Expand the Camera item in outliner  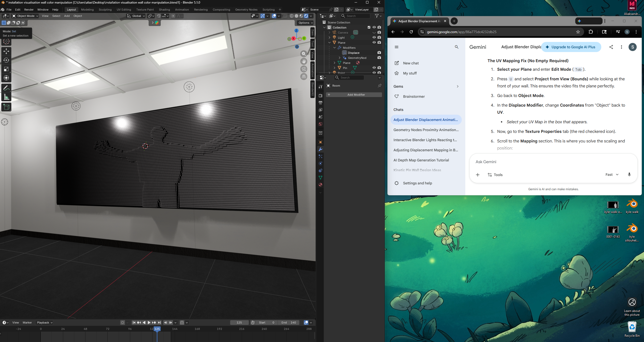click(x=329, y=32)
